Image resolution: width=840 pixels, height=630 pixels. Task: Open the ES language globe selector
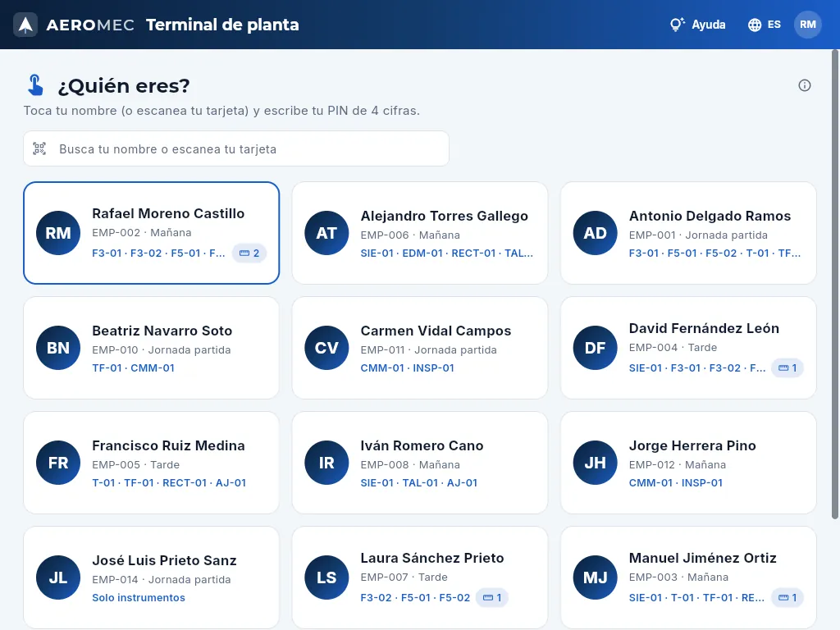(x=765, y=25)
